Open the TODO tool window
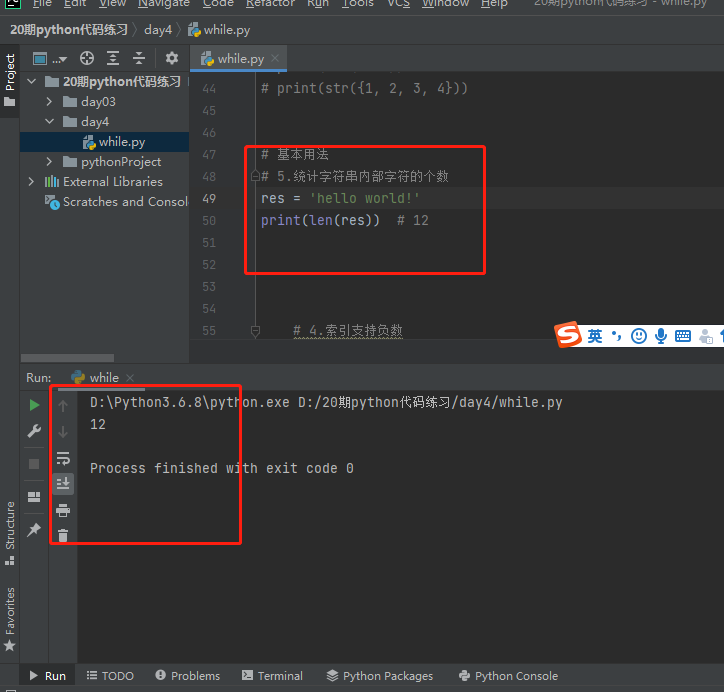This screenshot has height=692, width=724. pos(110,676)
